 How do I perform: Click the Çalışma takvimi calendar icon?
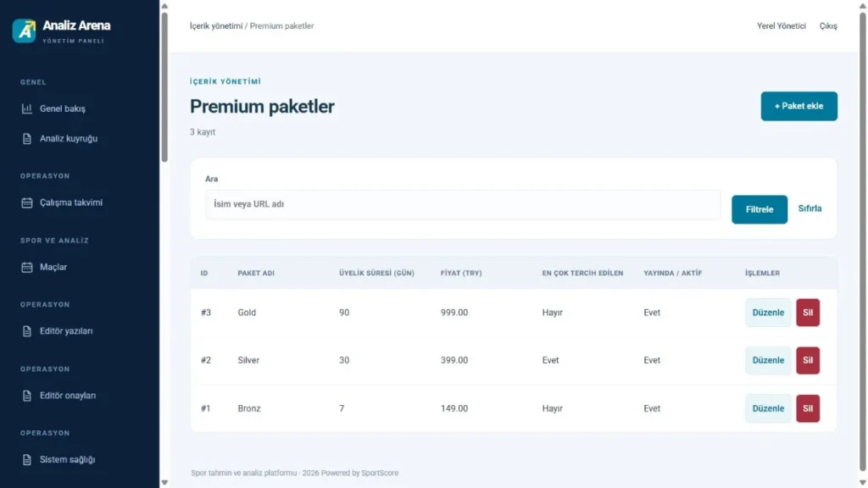click(26, 202)
